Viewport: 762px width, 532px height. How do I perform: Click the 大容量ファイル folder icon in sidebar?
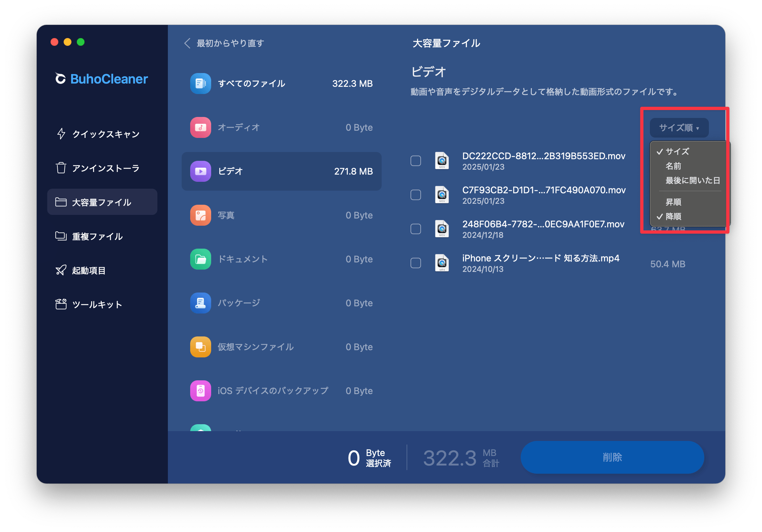pos(61,202)
